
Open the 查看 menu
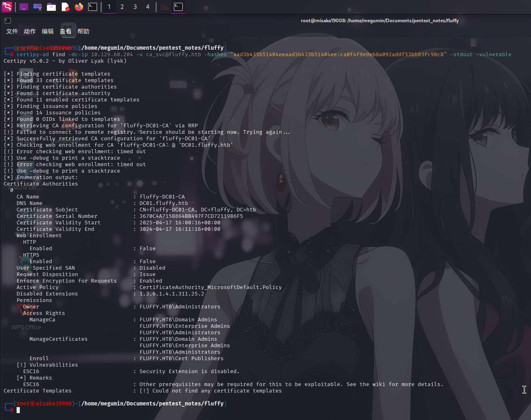click(66, 32)
